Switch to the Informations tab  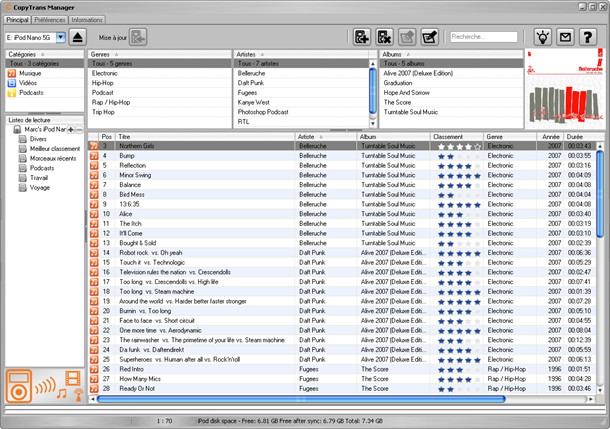(x=87, y=20)
